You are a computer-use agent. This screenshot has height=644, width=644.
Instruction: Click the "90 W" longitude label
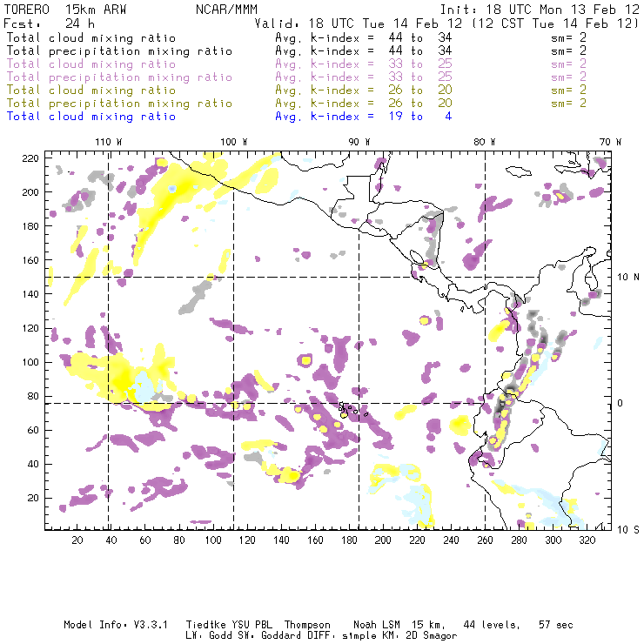[359, 142]
